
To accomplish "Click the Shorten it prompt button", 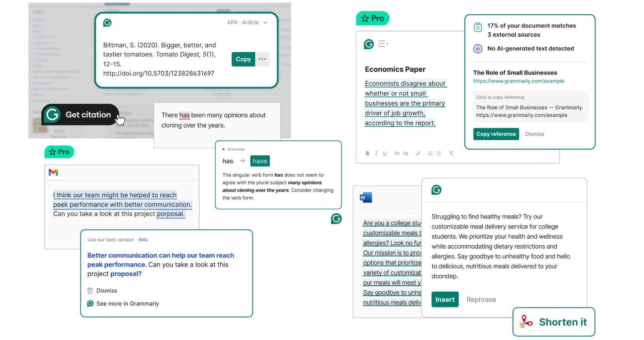I will [554, 322].
